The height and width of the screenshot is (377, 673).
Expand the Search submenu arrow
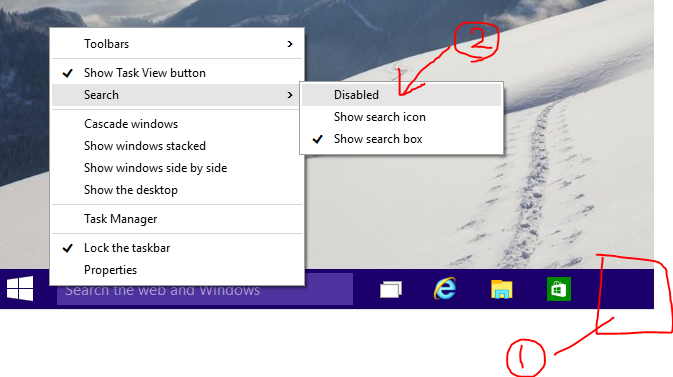(x=290, y=95)
